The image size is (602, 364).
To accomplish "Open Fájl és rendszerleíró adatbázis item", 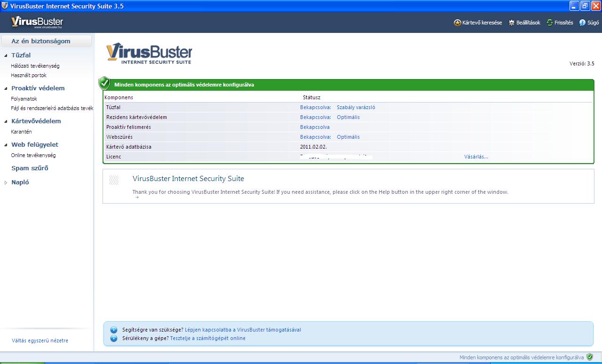I will (52, 108).
